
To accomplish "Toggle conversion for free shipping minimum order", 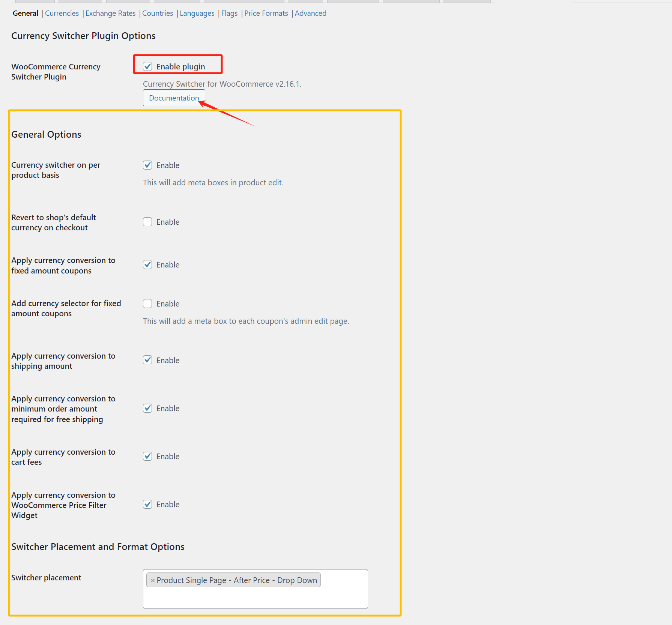I will click(147, 408).
